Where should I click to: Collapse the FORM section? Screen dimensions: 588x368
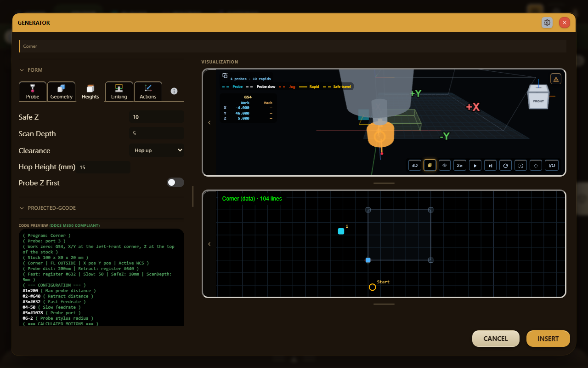click(31, 70)
